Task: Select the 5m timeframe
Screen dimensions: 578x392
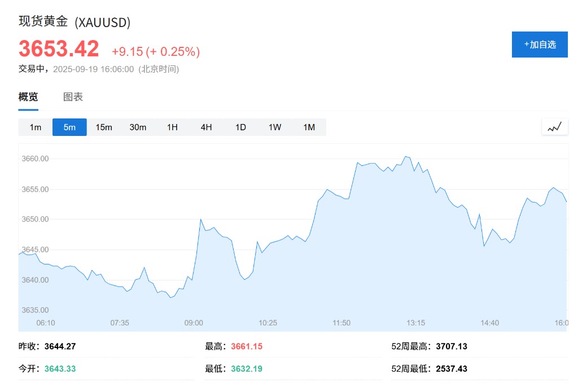Action: click(69, 127)
